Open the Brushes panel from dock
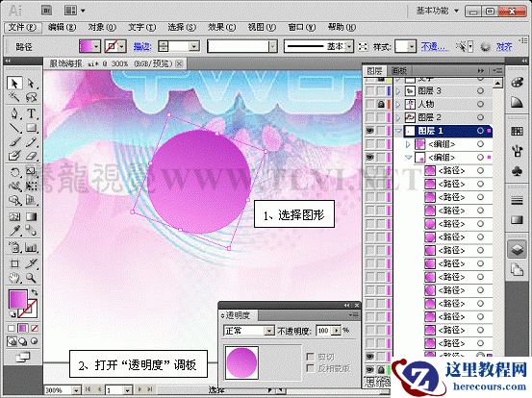The image size is (532, 398). (517, 151)
